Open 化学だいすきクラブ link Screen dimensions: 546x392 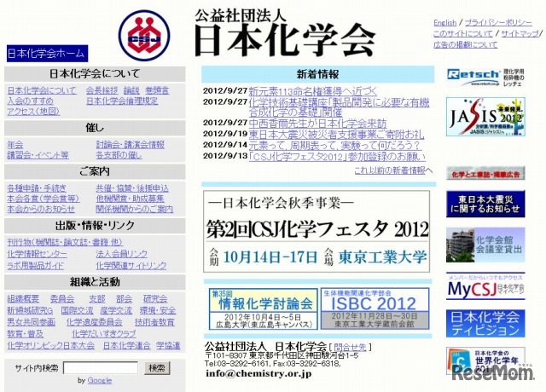(104, 334)
